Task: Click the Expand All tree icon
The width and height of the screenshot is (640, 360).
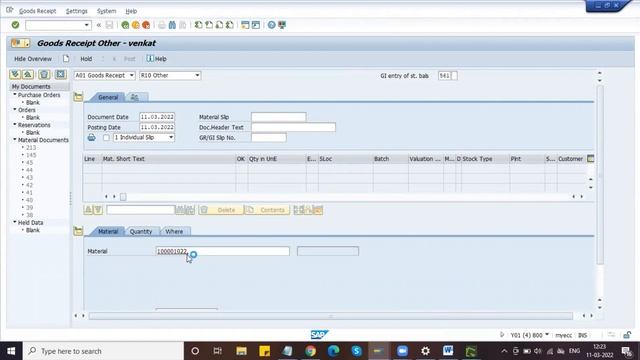Action: 15,74
